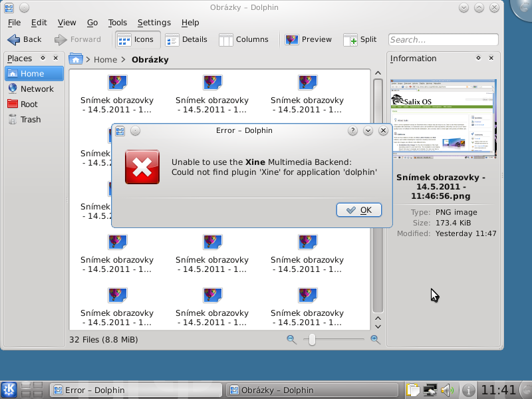The height and width of the screenshot is (399, 532).
Task: Navigate to Home in the breadcrumb
Action: 105,60
